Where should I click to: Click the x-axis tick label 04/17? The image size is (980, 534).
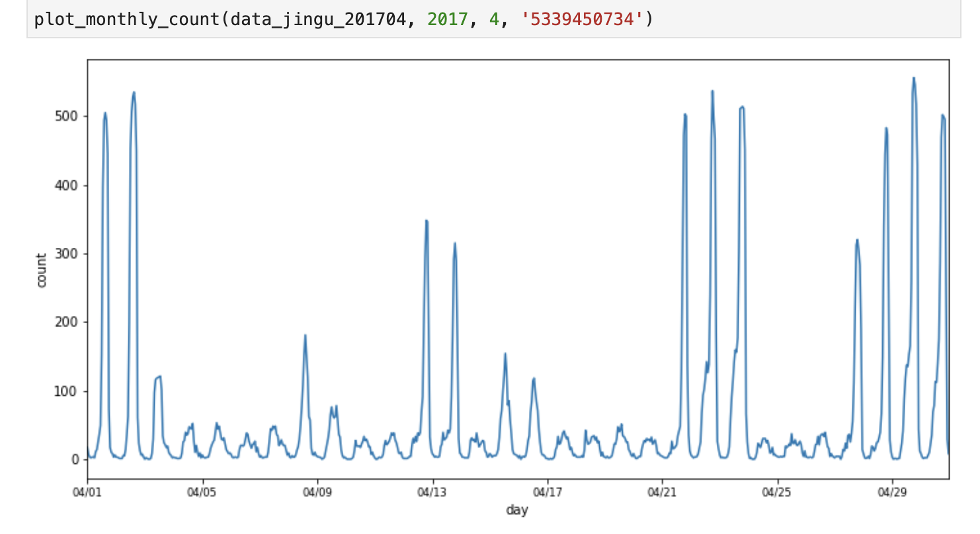[x=548, y=492]
